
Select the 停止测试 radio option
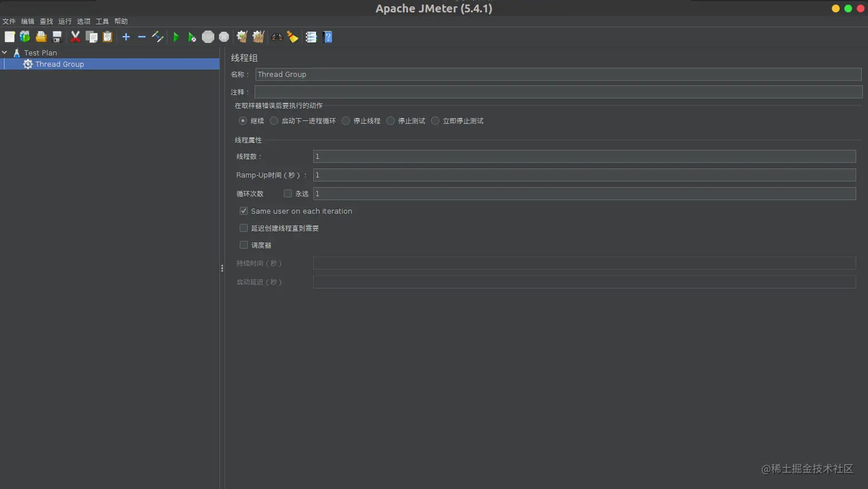point(390,121)
